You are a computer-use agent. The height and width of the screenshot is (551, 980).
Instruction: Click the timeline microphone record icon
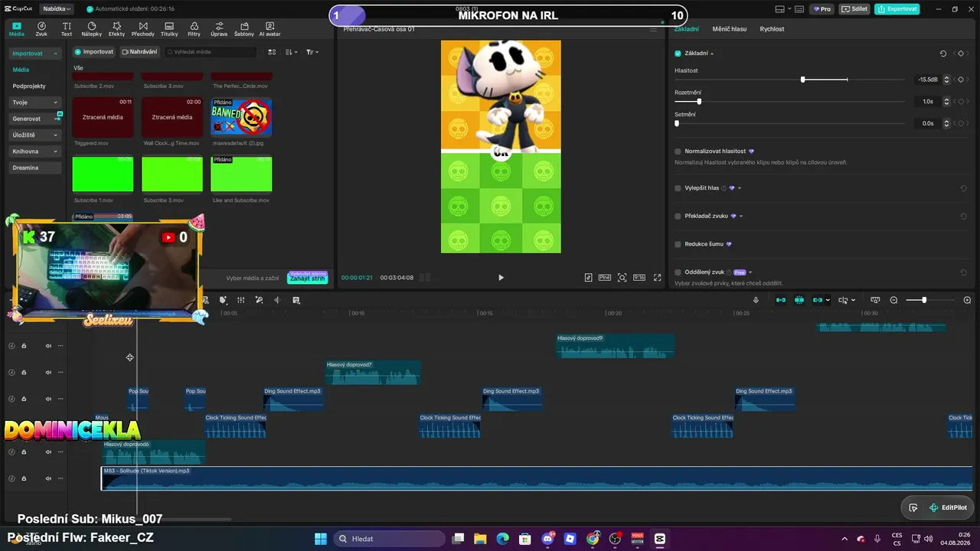756,300
